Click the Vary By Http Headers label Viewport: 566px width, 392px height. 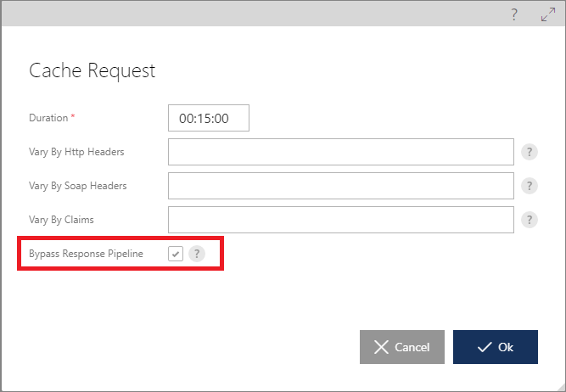tap(76, 152)
